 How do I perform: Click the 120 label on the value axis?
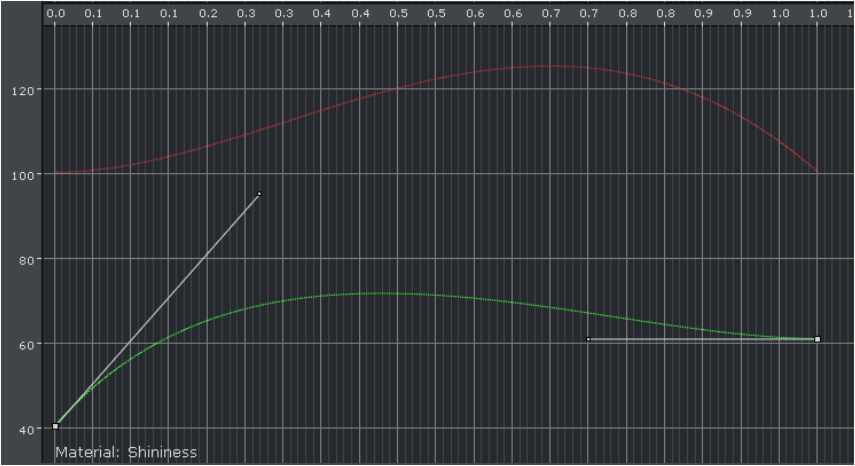tap(23, 90)
